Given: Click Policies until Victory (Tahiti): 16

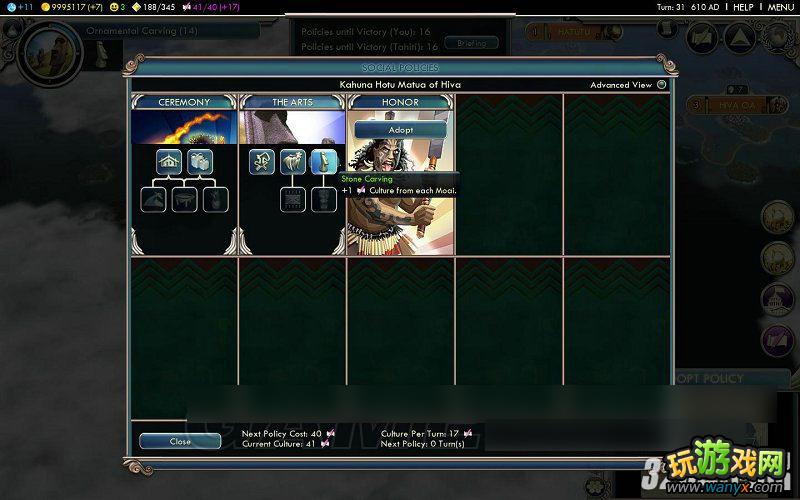Looking at the screenshot, I should pyautogui.click(x=369, y=46).
